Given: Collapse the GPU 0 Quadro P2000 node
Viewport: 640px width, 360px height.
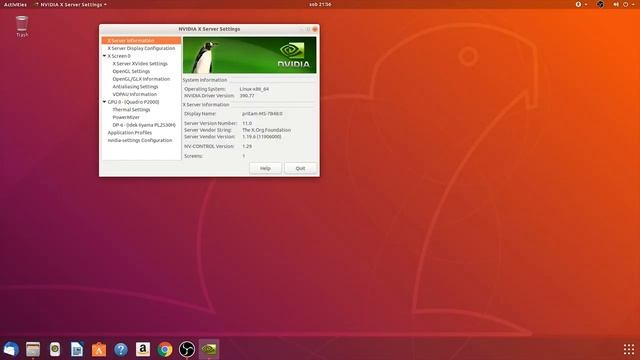Looking at the screenshot, I should click(104, 102).
